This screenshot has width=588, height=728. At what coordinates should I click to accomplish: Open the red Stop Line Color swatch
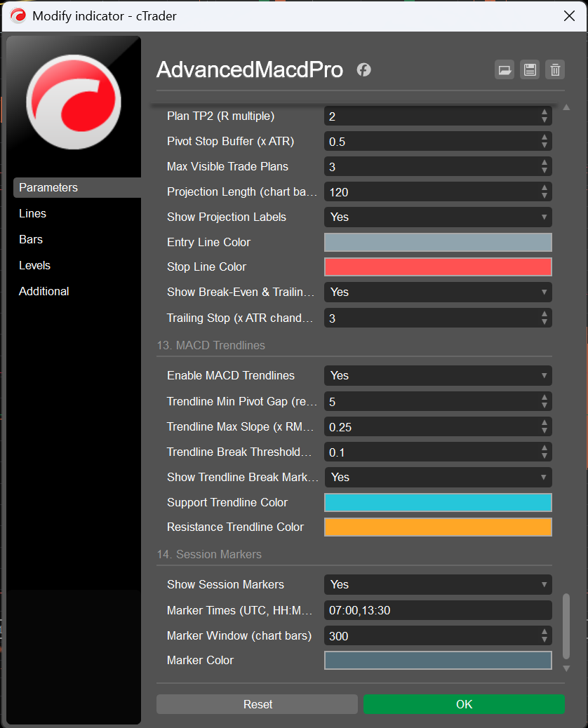[438, 267]
